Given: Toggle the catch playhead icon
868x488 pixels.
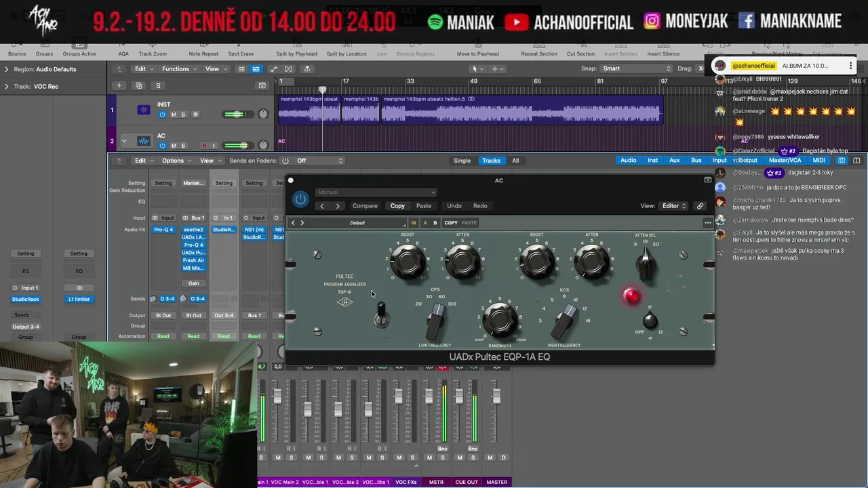Looking at the screenshot, I should [x=307, y=69].
